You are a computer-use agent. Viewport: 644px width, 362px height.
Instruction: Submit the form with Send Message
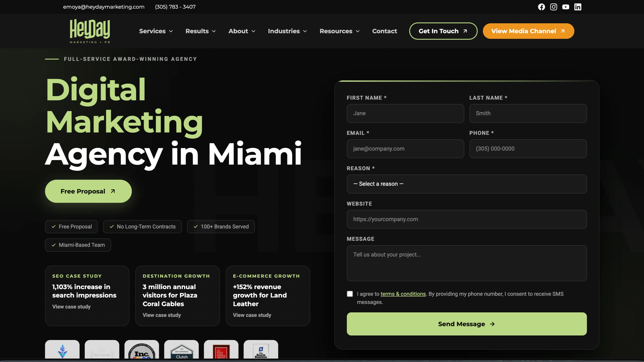pos(467,324)
